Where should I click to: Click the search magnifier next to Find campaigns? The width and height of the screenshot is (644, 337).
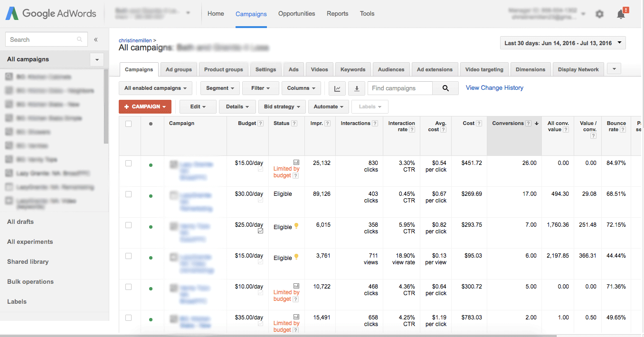click(445, 88)
